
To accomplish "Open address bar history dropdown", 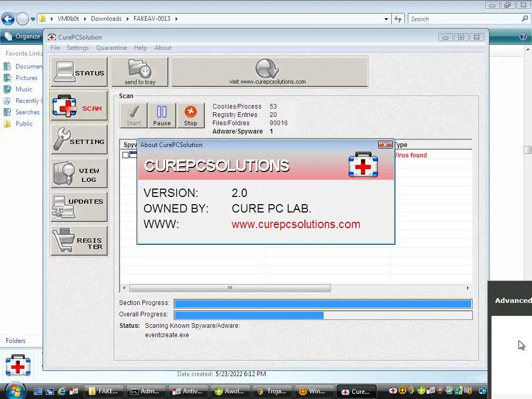I will 386,19.
